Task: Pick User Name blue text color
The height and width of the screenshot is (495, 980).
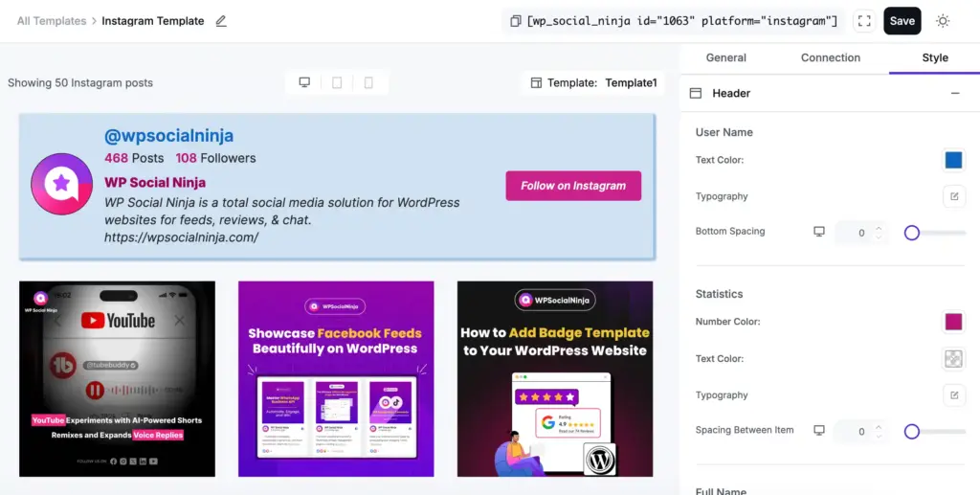Action: pos(953,160)
